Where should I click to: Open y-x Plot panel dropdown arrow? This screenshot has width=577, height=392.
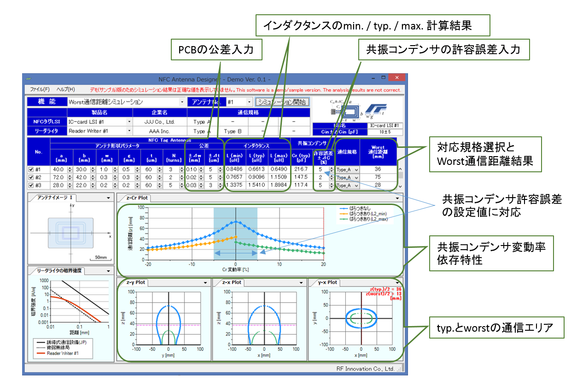[397, 282]
